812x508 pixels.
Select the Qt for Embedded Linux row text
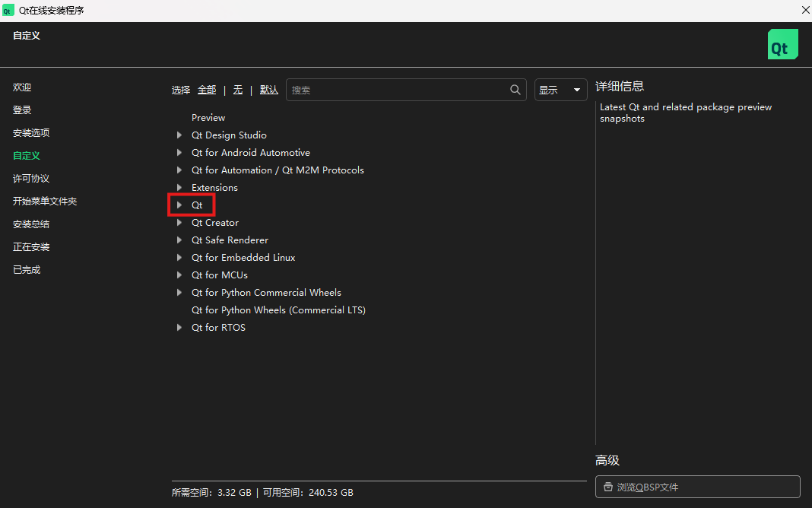point(243,257)
